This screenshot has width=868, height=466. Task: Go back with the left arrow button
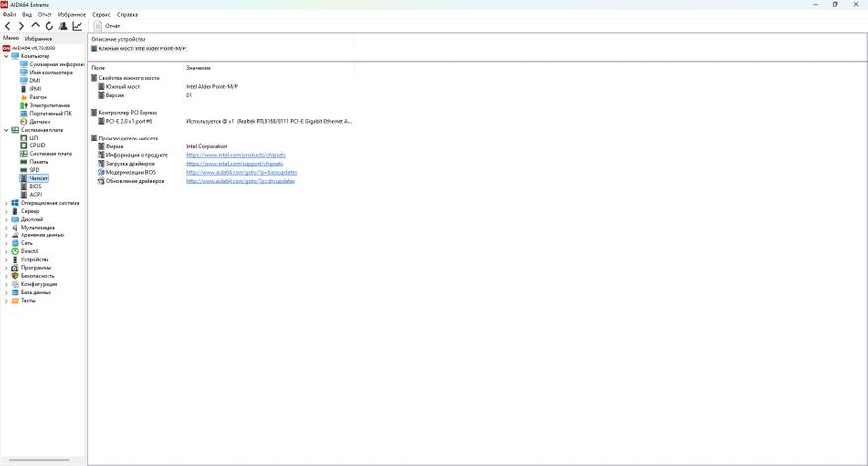click(x=7, y=26)
